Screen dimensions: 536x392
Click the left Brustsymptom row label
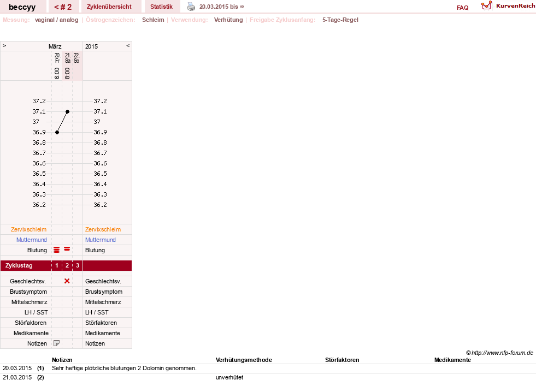(x=28, y=292)
